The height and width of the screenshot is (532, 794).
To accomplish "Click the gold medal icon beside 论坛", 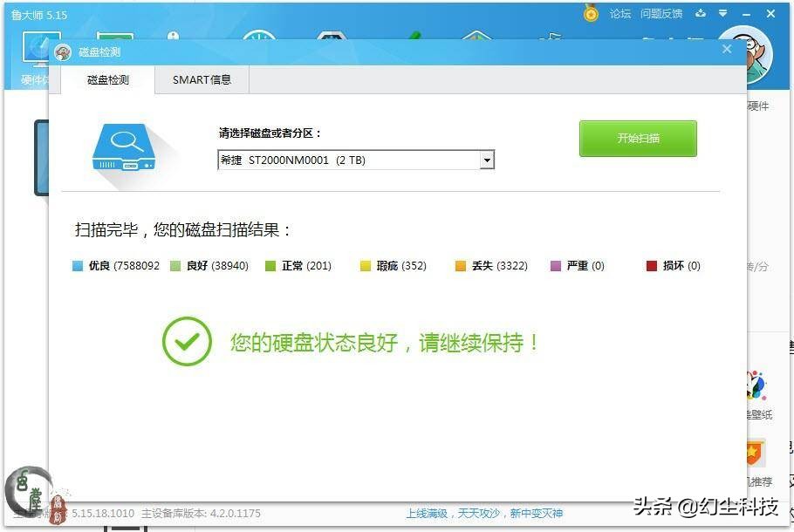I will coord(590,13).
